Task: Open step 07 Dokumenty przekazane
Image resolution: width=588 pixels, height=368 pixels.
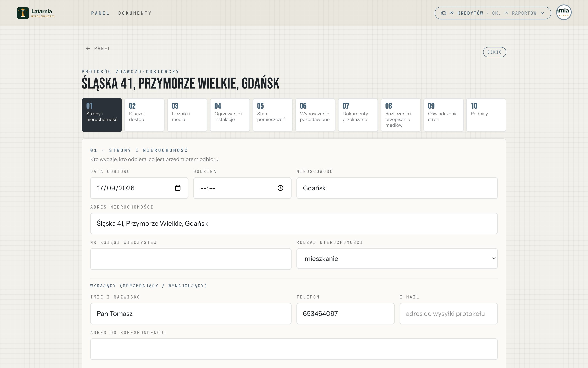Action: (x=358, y=115)
